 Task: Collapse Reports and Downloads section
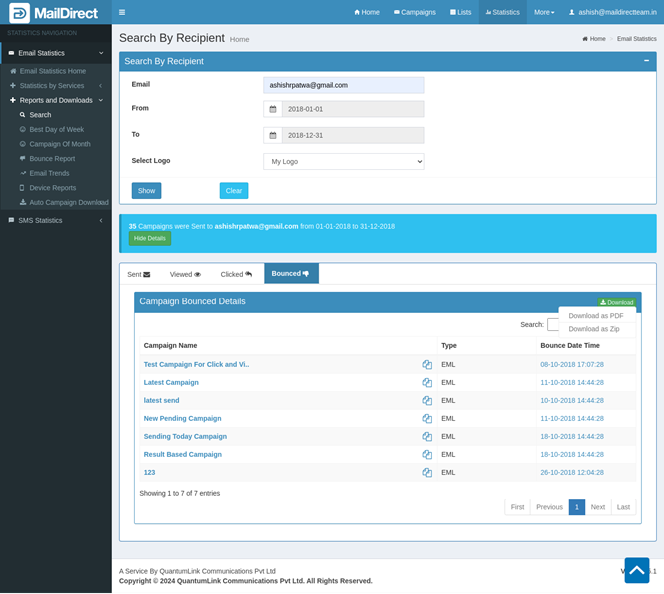tap(56, 100)
